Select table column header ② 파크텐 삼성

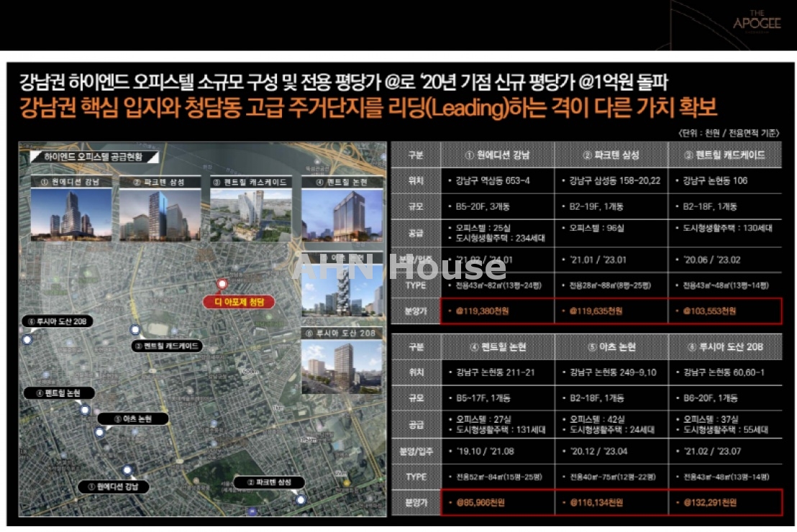(x=611, y=155)
